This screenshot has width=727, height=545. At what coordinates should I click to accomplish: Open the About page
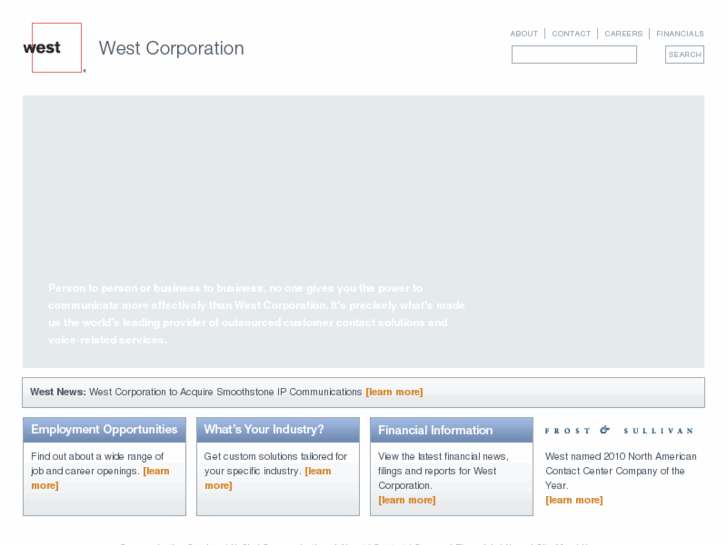524,33
